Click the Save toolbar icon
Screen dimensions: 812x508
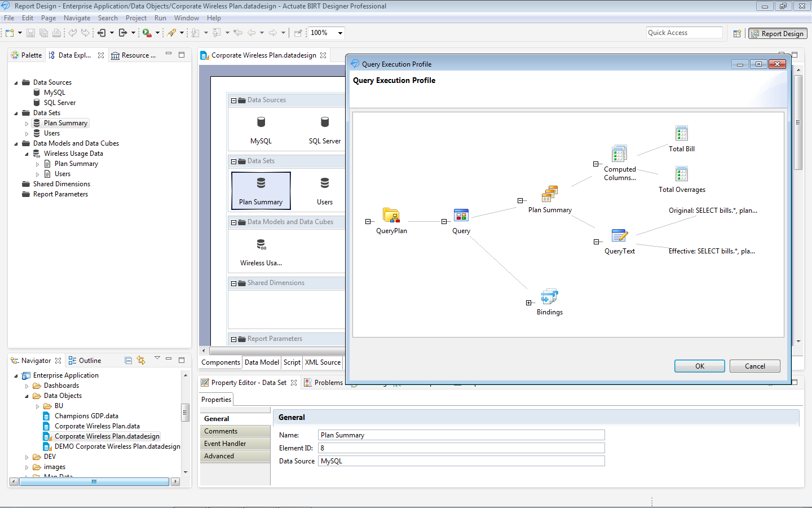30,33
